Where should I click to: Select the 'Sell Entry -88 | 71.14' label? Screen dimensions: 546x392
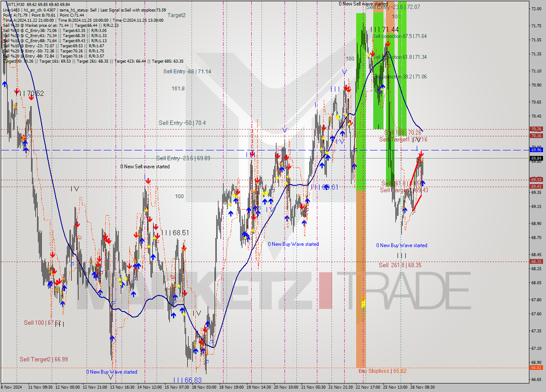coord(187,72)
